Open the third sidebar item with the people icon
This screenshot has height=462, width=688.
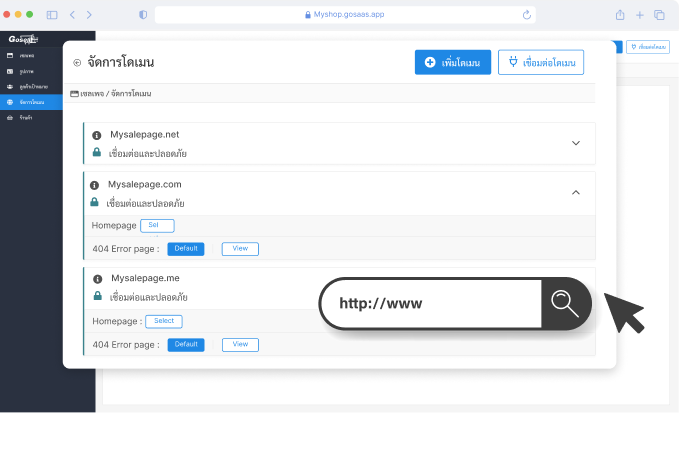(31, 86)
